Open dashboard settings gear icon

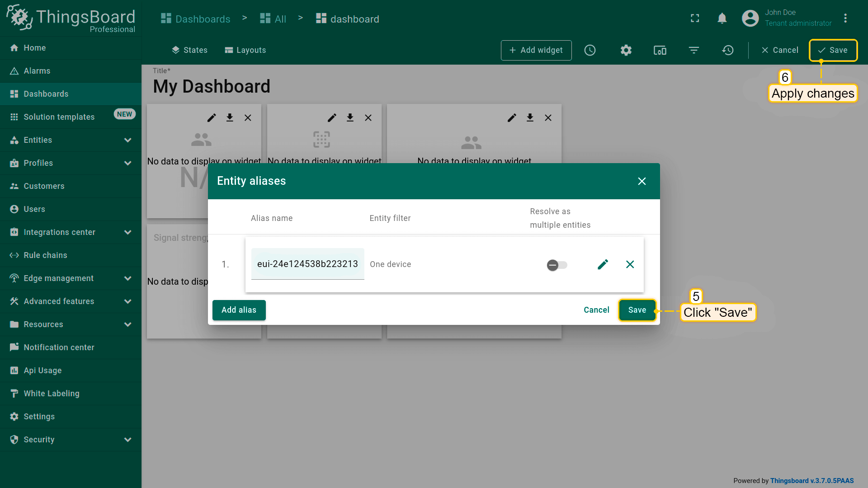click(x=626, y=50)
